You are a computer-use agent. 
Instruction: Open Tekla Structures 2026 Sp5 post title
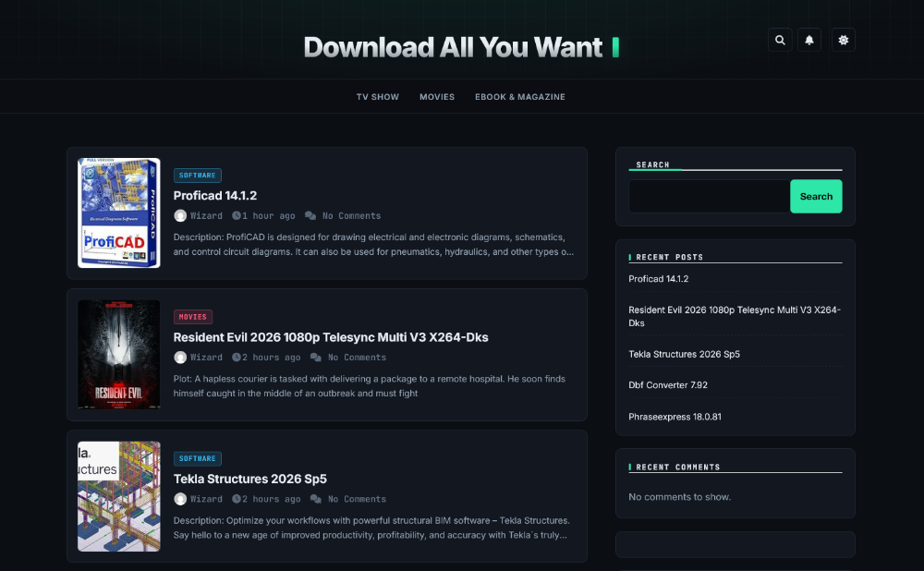coord(249,479)
